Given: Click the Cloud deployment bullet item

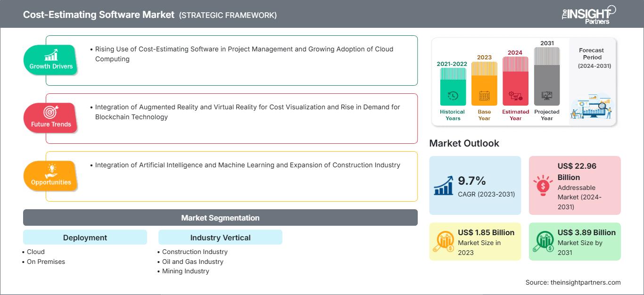Looking at the screenshot, I should pyautogui.click(x=36, y=252).
